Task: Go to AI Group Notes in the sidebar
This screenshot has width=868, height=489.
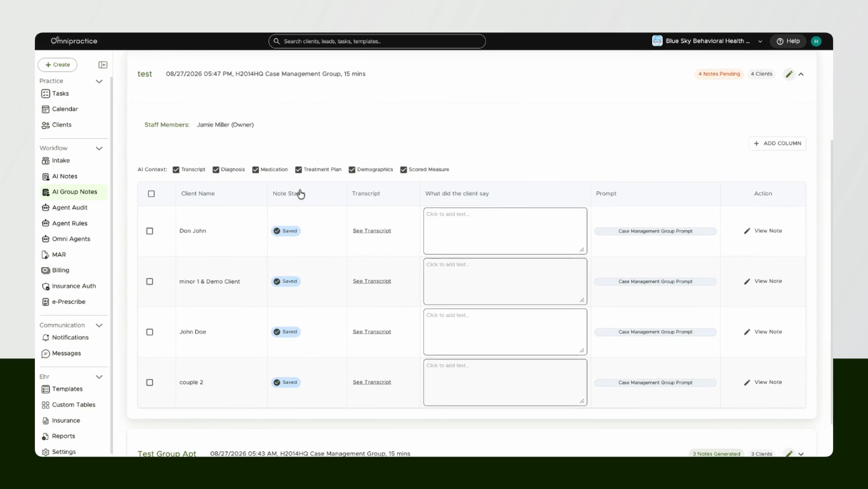Action: pos(74,192)
